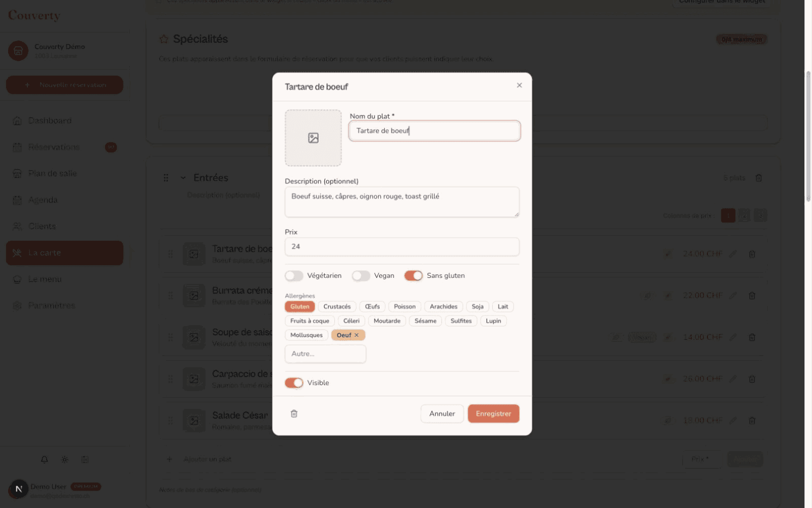Screen dimensions: 812x508
Task: Click the Annuler button
Action: pyautogui.click(x=442, y=414)
